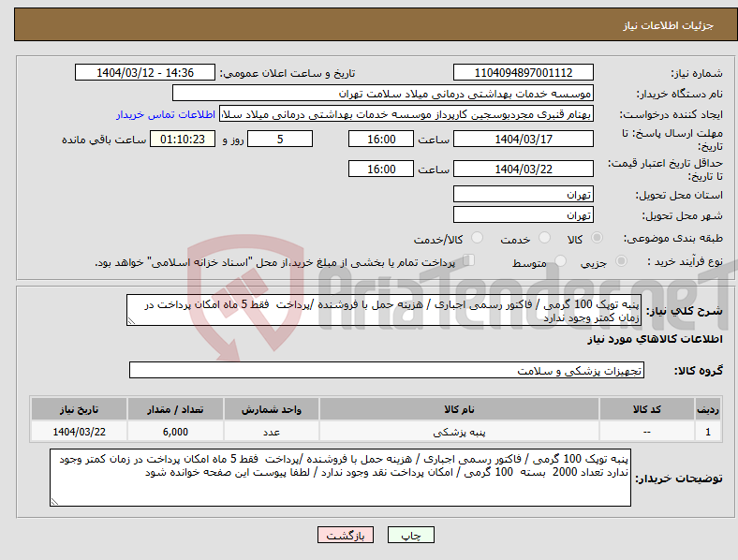The image size is (738, 560).
Task: Click the کد کالا column header
Action: [x=647, y=409]
